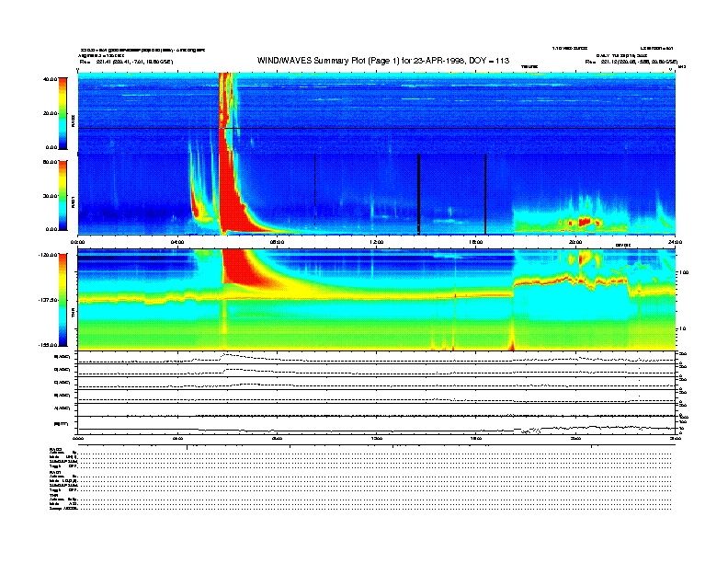
Task: Select the -120.00 label on TNR color scale
Action: pos(48,255)
